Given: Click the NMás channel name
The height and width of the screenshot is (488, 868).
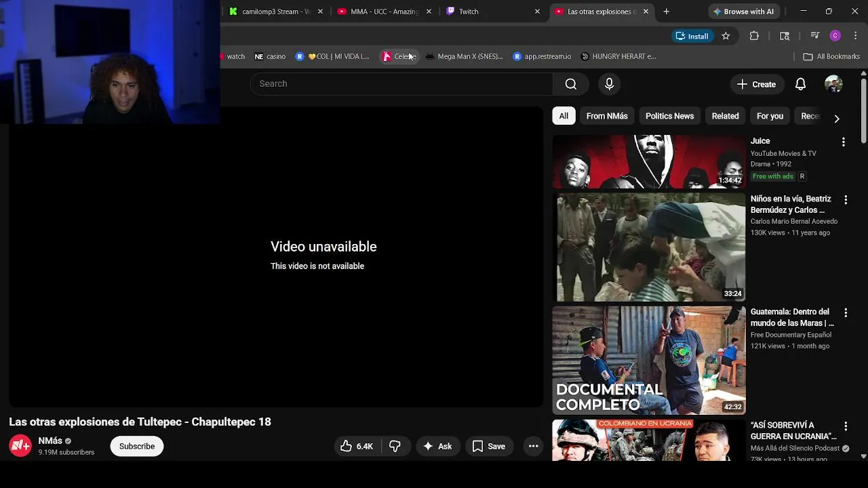Looking at the screenshot, I should click(50, 441).
